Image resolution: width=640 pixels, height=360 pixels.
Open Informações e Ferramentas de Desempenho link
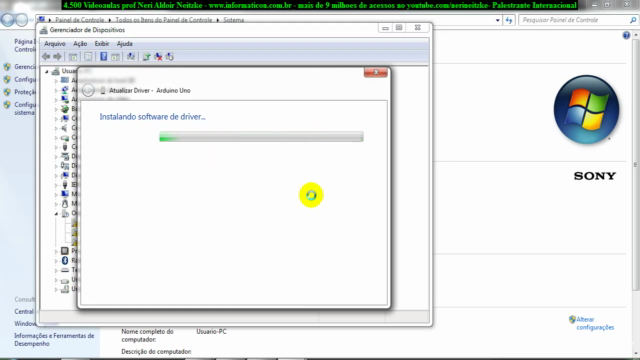(x=54, y=340)
